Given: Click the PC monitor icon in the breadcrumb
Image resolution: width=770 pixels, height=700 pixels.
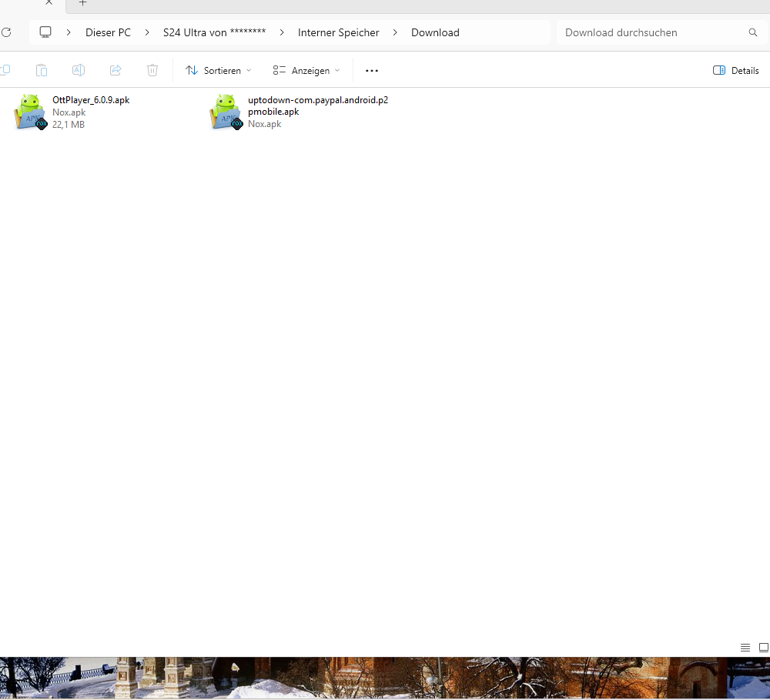Looking at the screenshot, I should (x=45, y=32).
